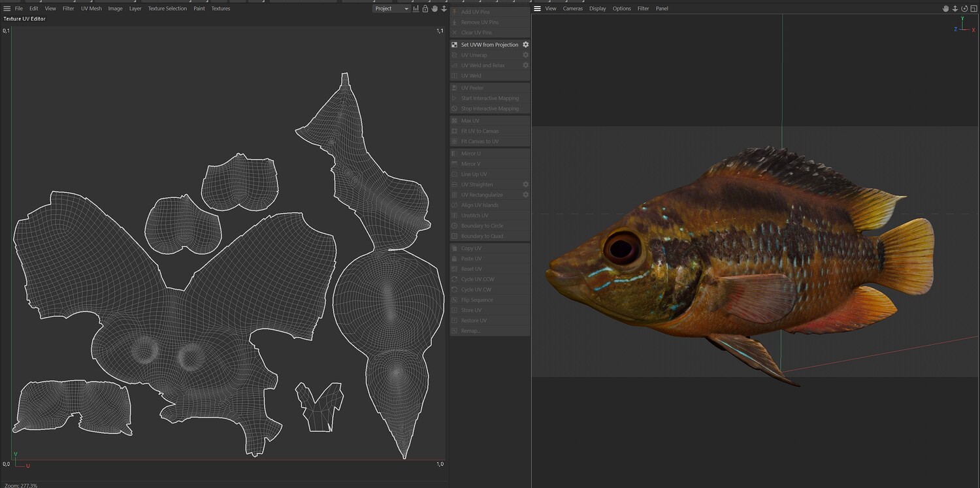Click the Align UV Islands command
Image resolution: width=980 pixels, height=488 pixels.
pyautogui.click(x=490, y=205)
